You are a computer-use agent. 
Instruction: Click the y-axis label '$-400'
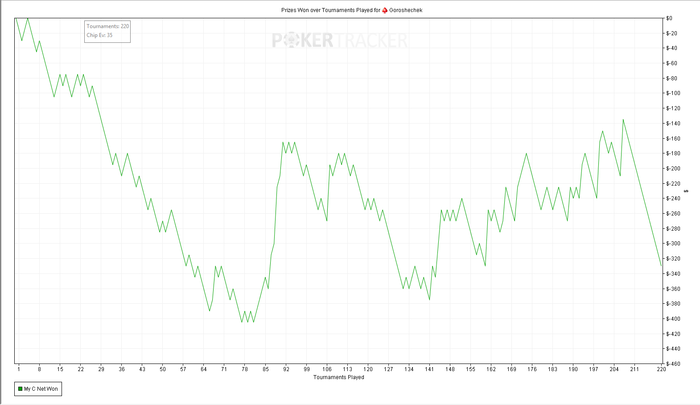point(673,318)
